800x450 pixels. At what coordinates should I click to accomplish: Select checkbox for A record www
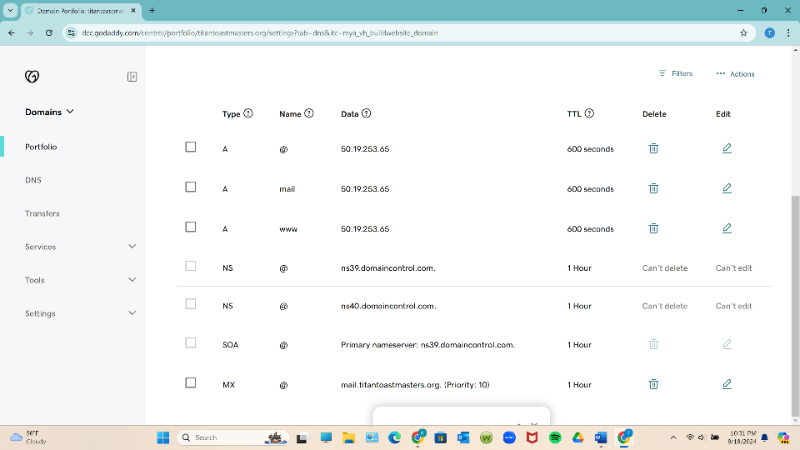click(190, 227)
